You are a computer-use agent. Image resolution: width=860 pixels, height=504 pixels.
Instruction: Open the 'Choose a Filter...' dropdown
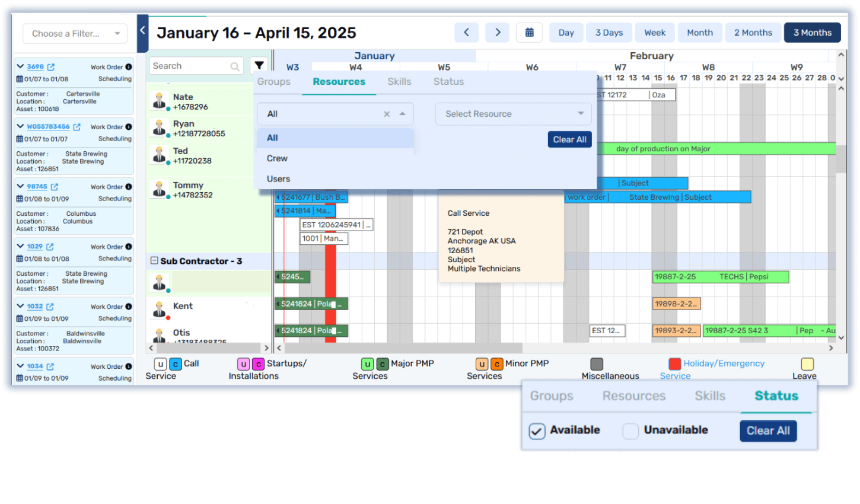[x=75, y=33]
